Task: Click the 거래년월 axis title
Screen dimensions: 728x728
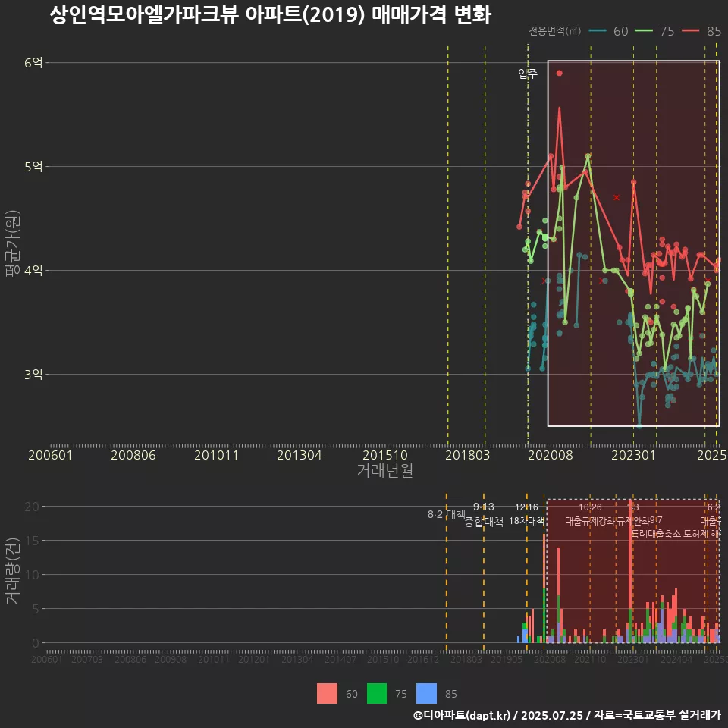Action: [x=385, y=470]
